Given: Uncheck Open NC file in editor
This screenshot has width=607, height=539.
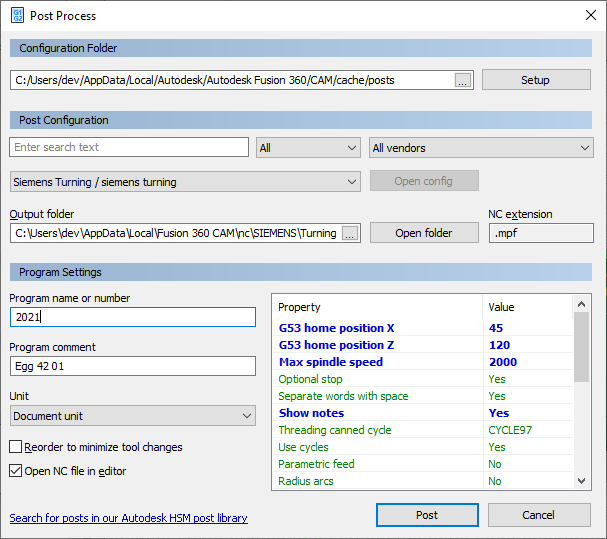Looking at the screenshot, I should 16,471.
